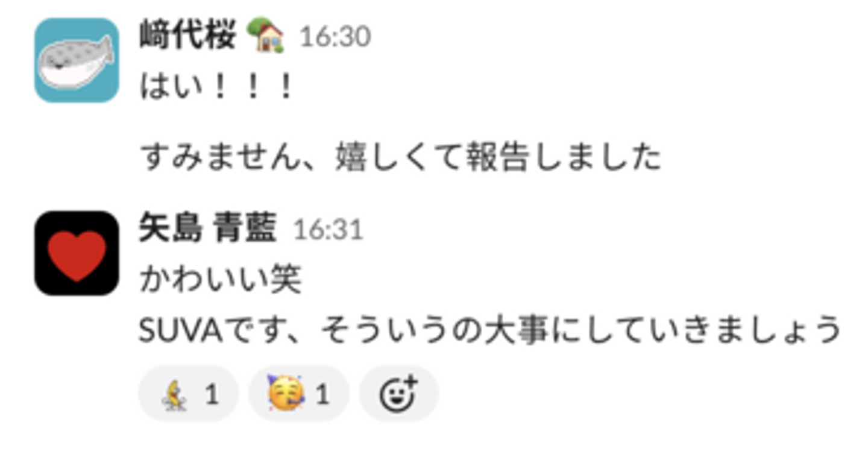868x466 pixels.
Task: Open the 16:31 message timestamp link
Action: click(x=329, y=230)
